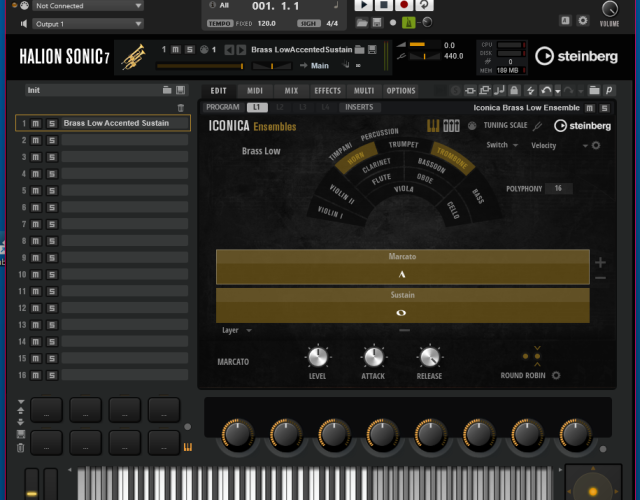Mute Iconica Brass Low Ensemble layer
Viewport: 640px width, 500px height.
point(589,108)
